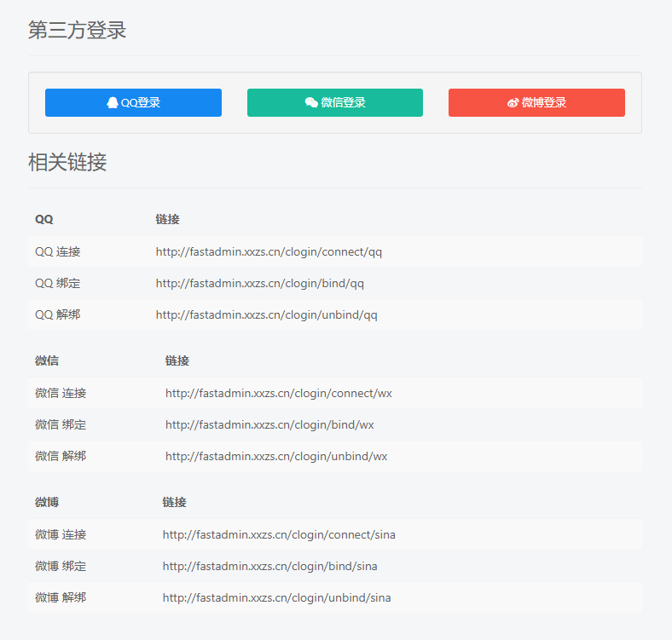Select the '微博 连接' row label
This screenshot has width=672, height=640.
click(61, 534)
